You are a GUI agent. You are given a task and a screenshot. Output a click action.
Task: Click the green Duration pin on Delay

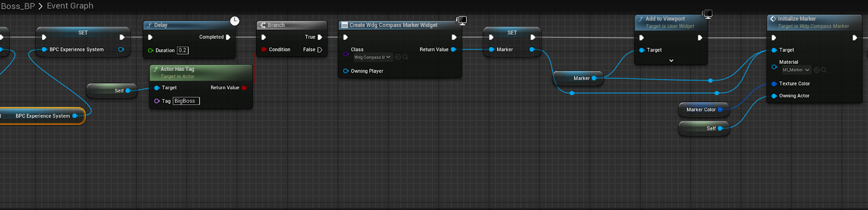151,50
